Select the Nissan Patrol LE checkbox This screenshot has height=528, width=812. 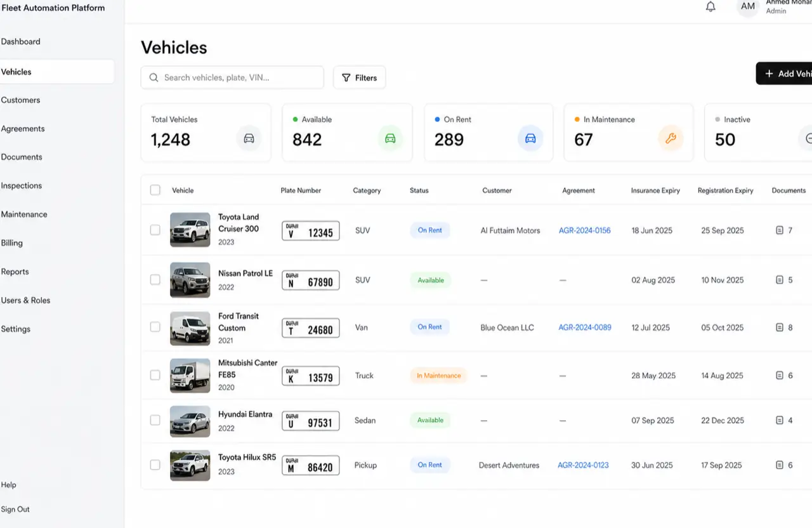click(x=155, y=279)
